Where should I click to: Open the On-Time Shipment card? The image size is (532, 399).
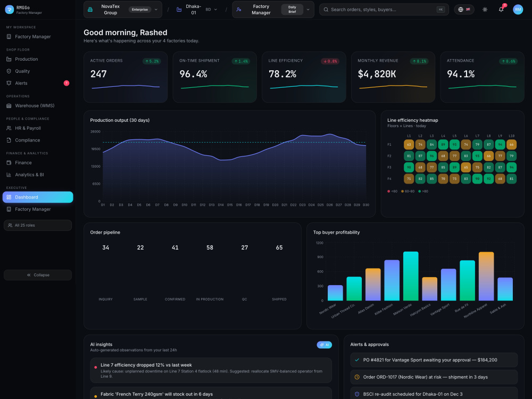click(x=215, y=77)
